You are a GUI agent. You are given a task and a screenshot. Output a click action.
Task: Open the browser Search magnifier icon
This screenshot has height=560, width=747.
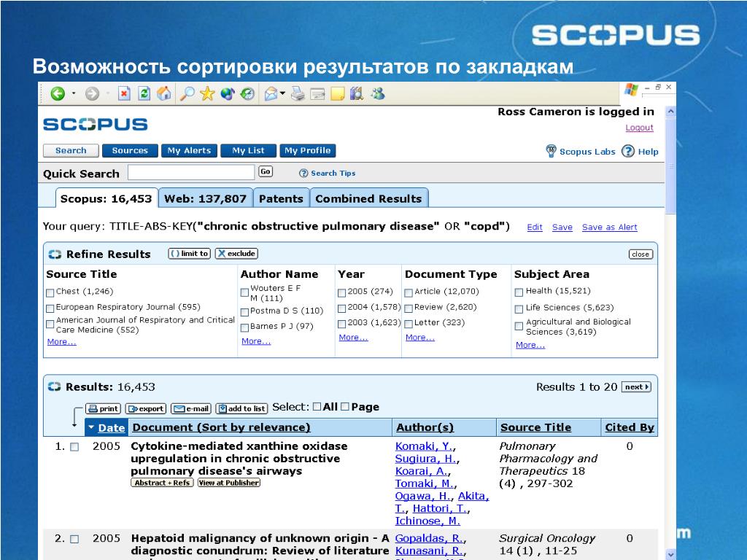coord(187,94)
